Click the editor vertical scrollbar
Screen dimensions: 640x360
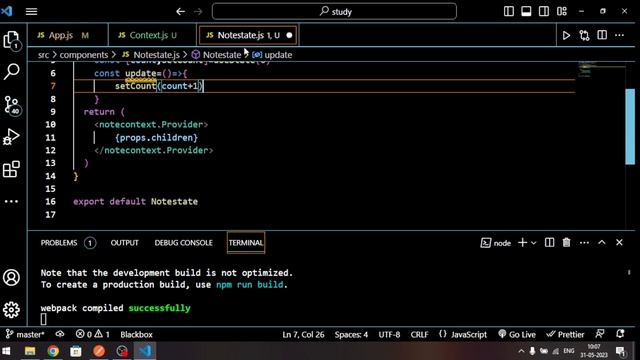coord(630,127)
